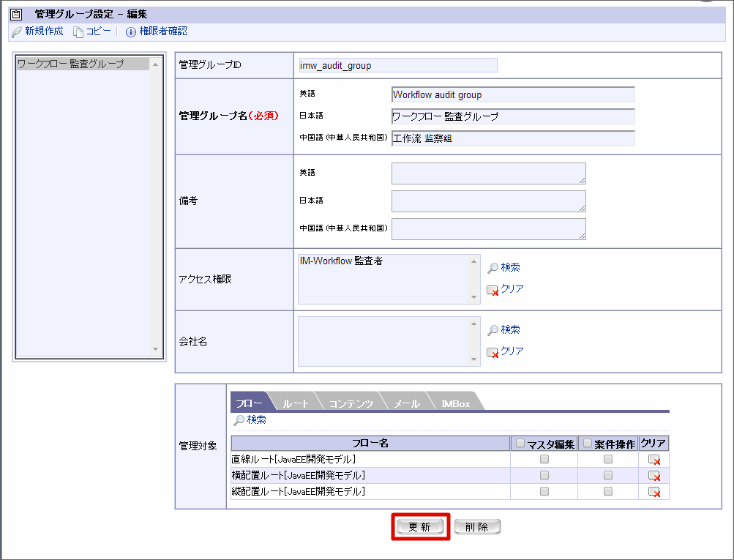Click scroll-down arrow of group list
This screenshot has height=560, width=734.
(155, 349)
